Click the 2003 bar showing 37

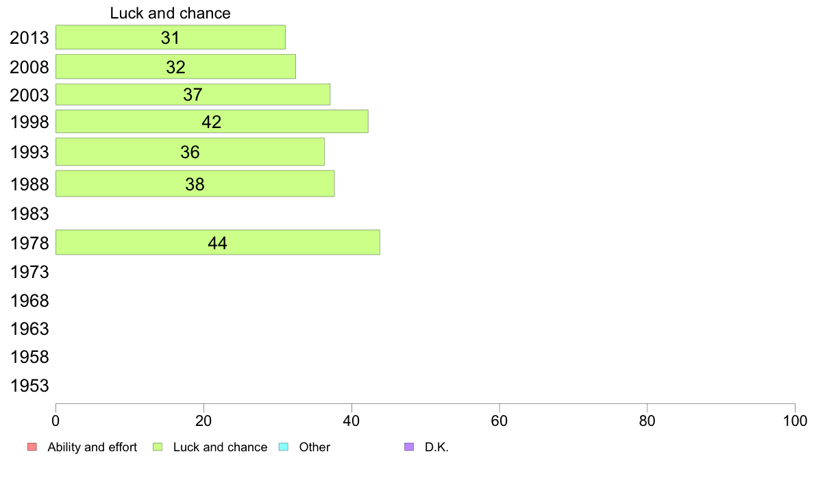click(193, 94)
